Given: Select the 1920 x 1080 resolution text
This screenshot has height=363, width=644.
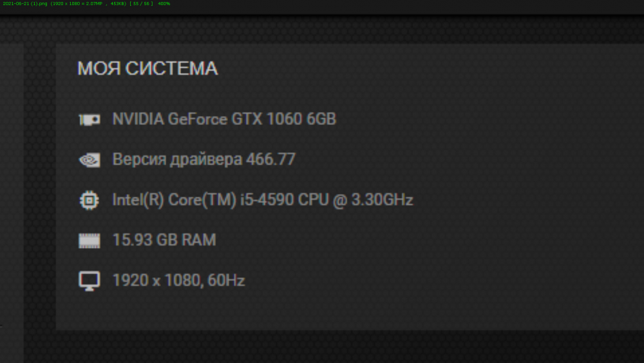Looking at the screenshot, I should click(x=155, y=280).
